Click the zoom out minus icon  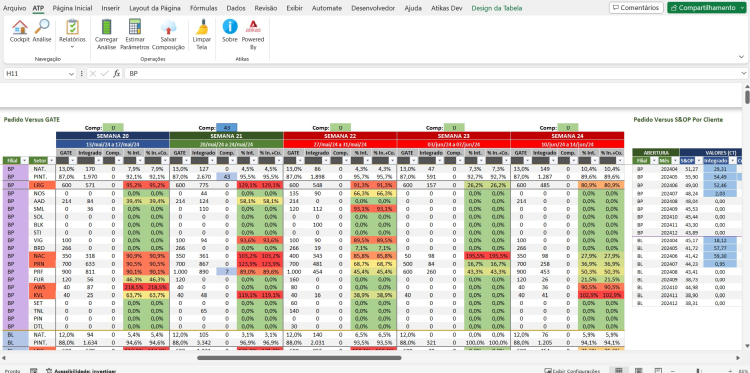point(672,371)
